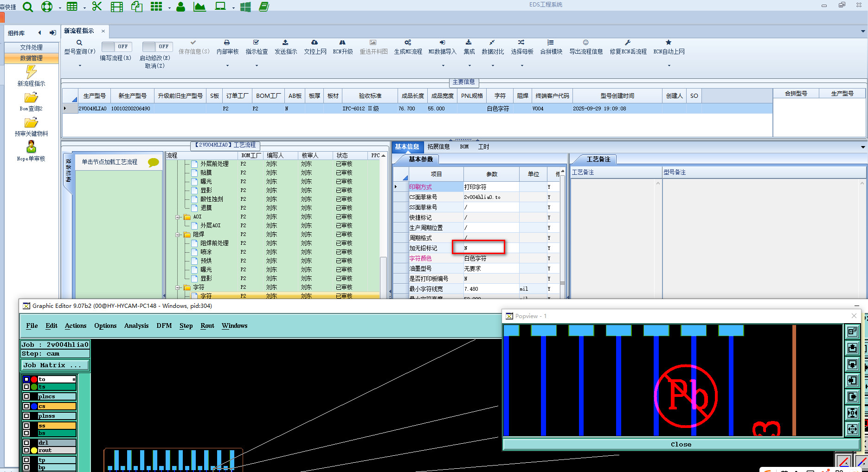The image size is (868, 472).
Task: Click 数据对比 compare icon
Action: click(x=492, y=42)
